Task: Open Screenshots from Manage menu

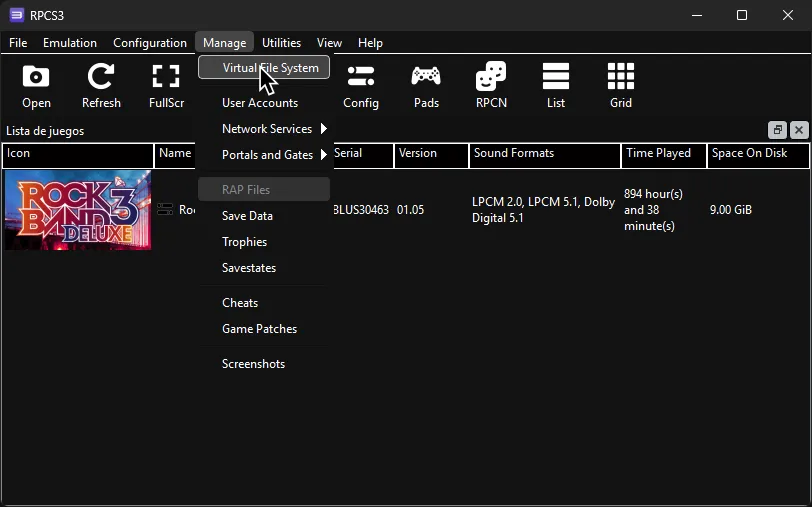Action: tap(264, 364)
